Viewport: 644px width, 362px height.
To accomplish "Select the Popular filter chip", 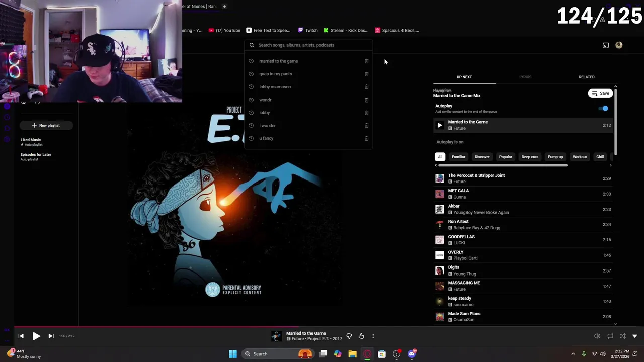I will (505, 157).
